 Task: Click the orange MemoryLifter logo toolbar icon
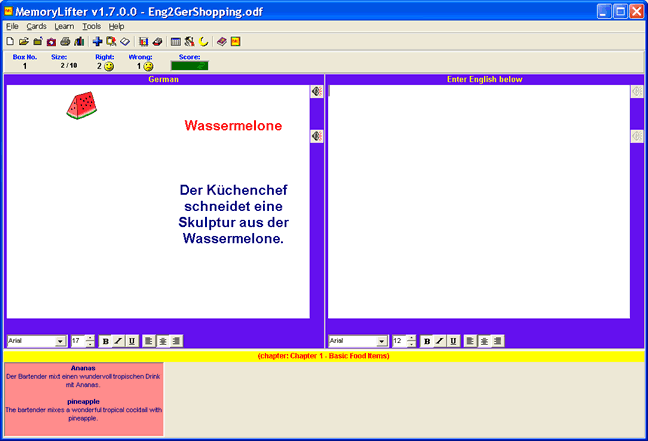(236, 41)
